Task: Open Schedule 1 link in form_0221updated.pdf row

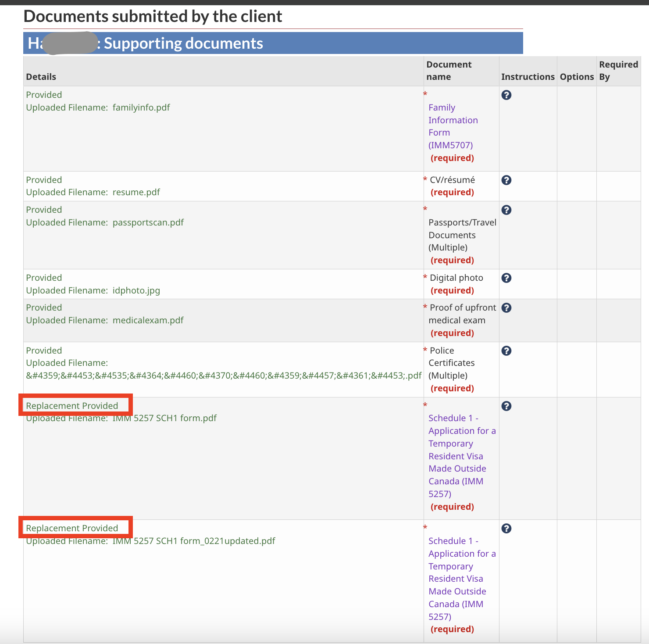Action: click(462, 579)
